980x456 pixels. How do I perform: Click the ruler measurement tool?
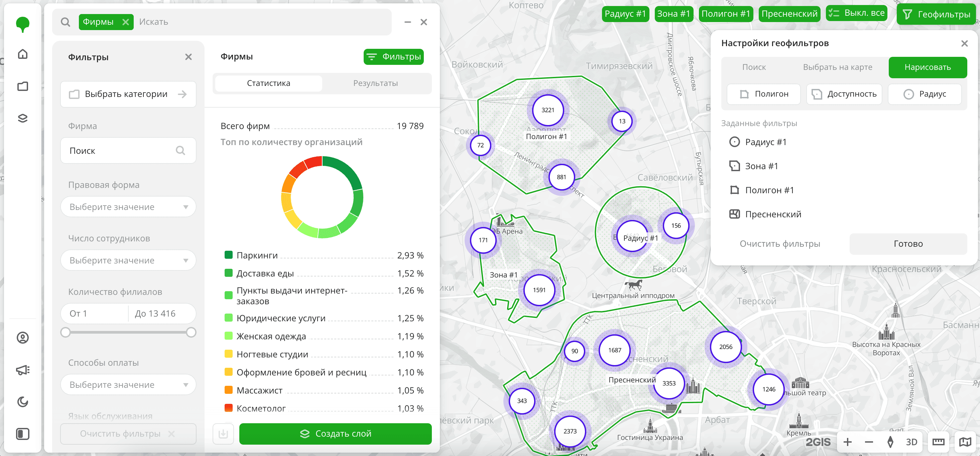[938, 442]
